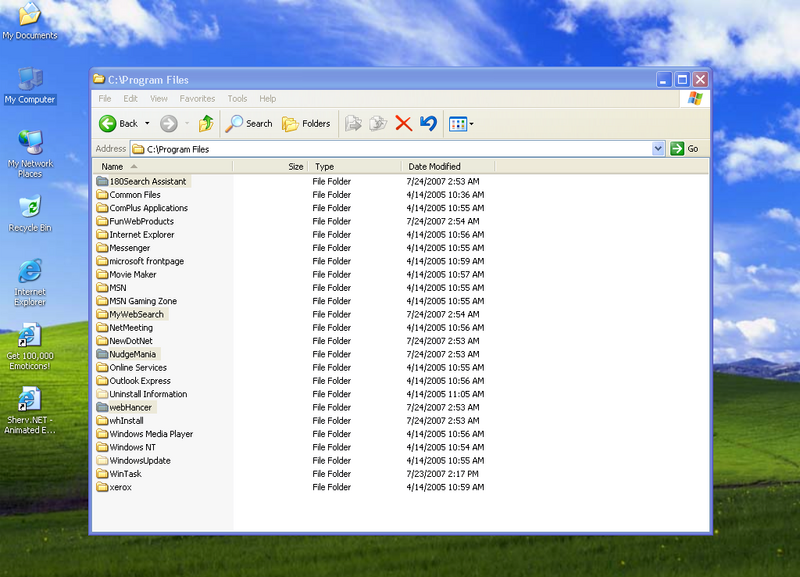Sort by the Size column header
800x577 pixels.
[270, 166]
